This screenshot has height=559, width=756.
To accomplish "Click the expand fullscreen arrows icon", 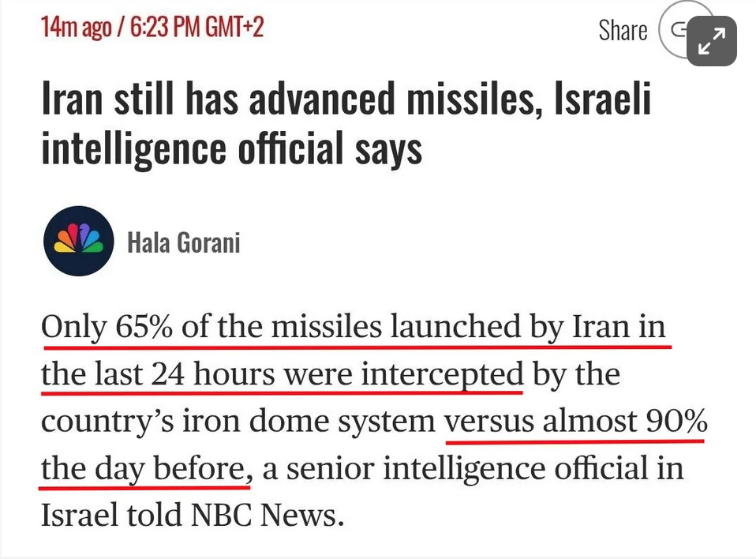I will 712,41.
